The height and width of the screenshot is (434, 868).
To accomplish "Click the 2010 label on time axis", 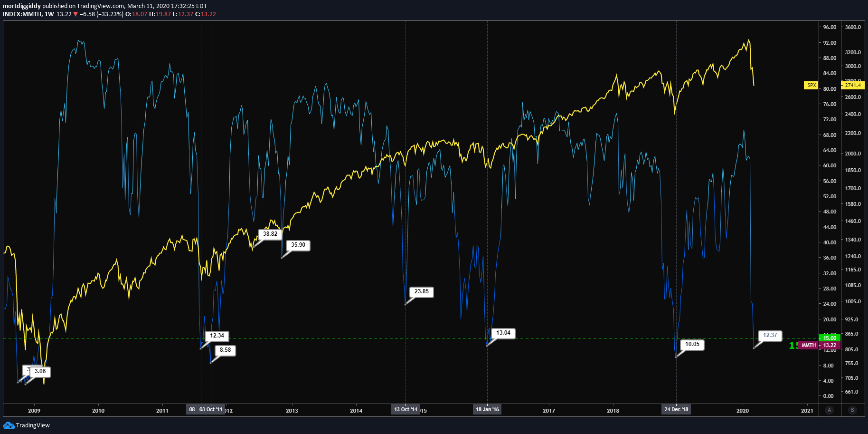I will click(98, 411).
